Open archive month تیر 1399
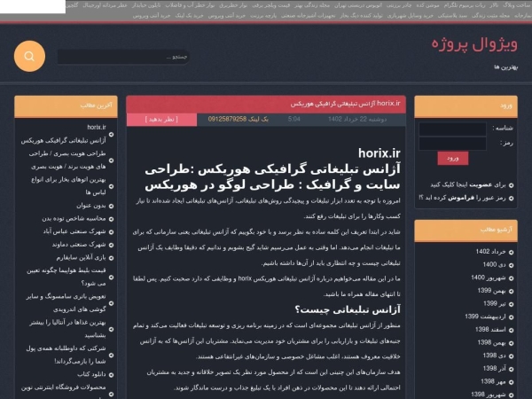Screen dimensions: 532x399 pyautogui.click(x=495, y=303)
